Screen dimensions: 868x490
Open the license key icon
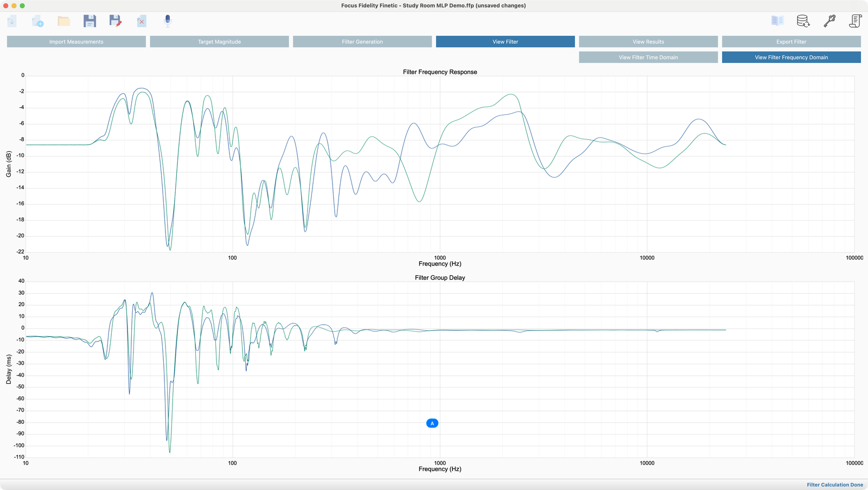(829, 21)
